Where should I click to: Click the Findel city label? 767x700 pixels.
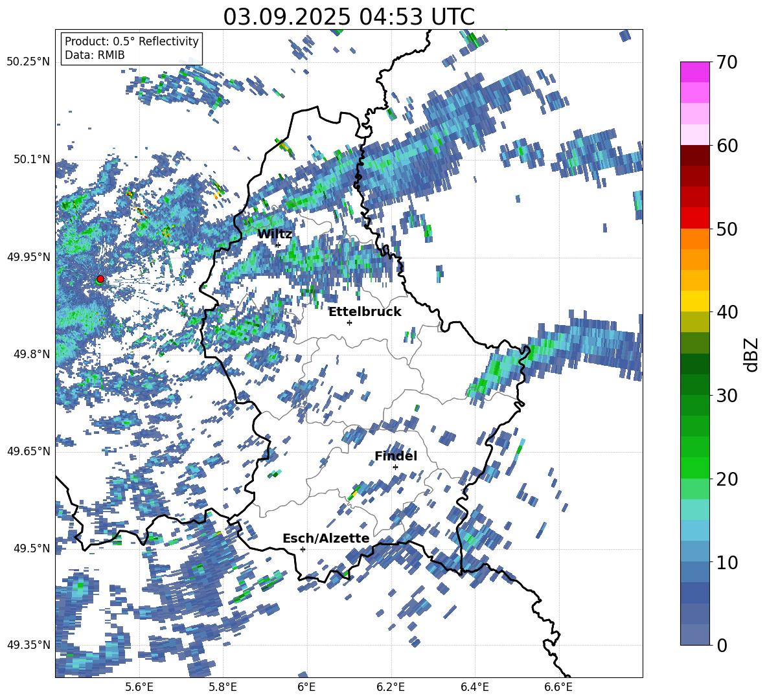pos(396,456)
